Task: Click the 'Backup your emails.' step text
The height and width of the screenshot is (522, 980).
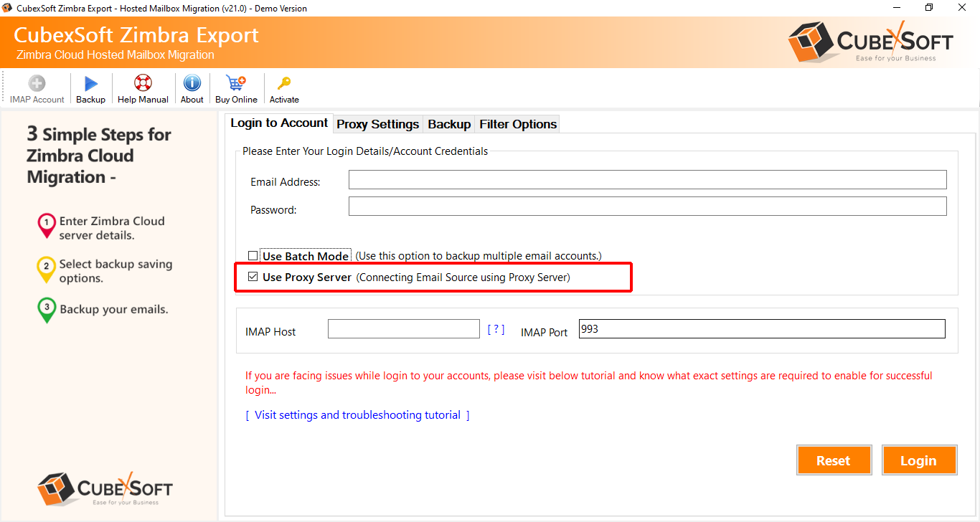Action: pos(114,310)
